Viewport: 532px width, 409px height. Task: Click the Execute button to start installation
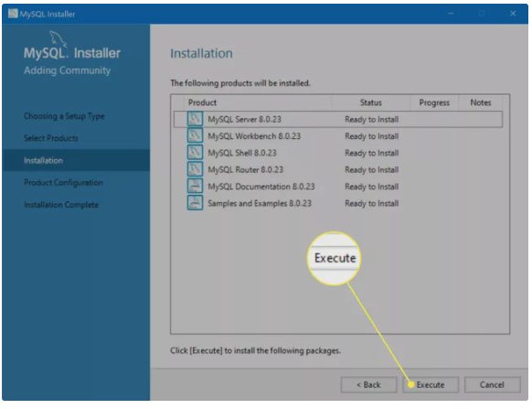(x=431, y=384)
